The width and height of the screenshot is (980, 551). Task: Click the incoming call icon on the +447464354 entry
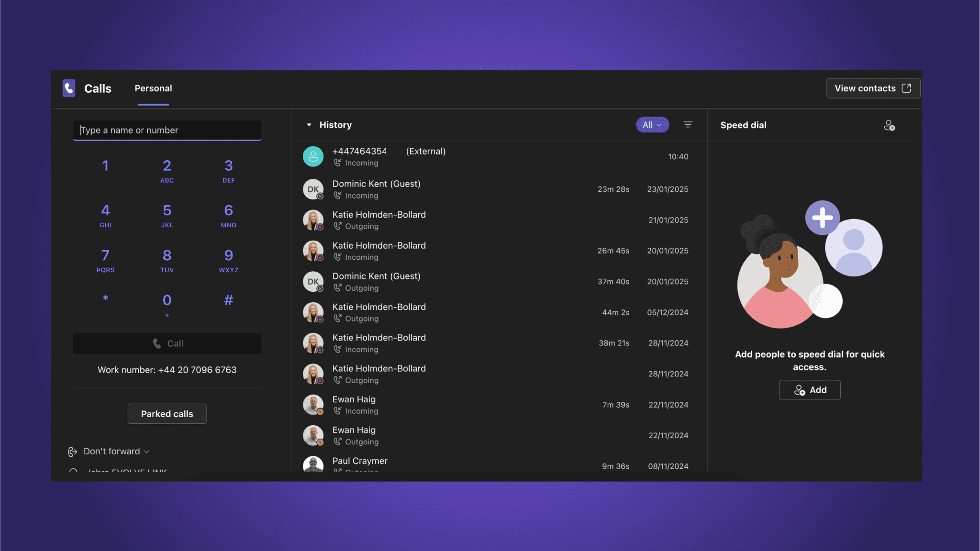pos(338,163)
